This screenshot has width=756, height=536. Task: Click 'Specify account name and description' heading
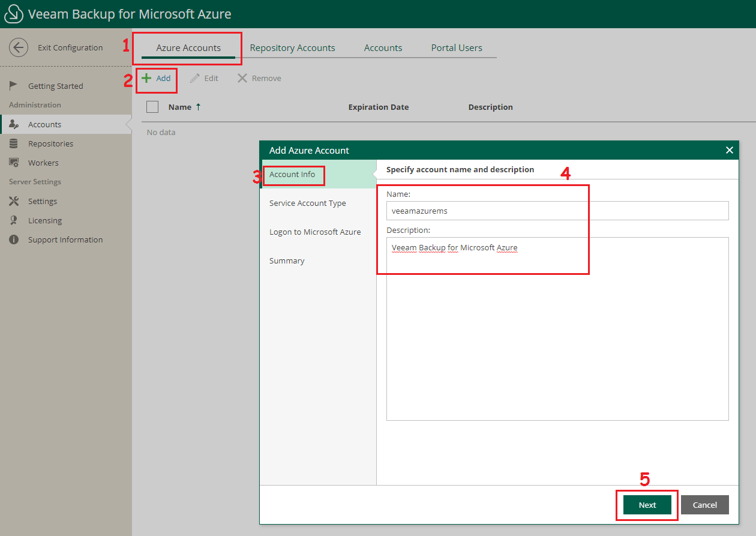click(x=460, y=169)
